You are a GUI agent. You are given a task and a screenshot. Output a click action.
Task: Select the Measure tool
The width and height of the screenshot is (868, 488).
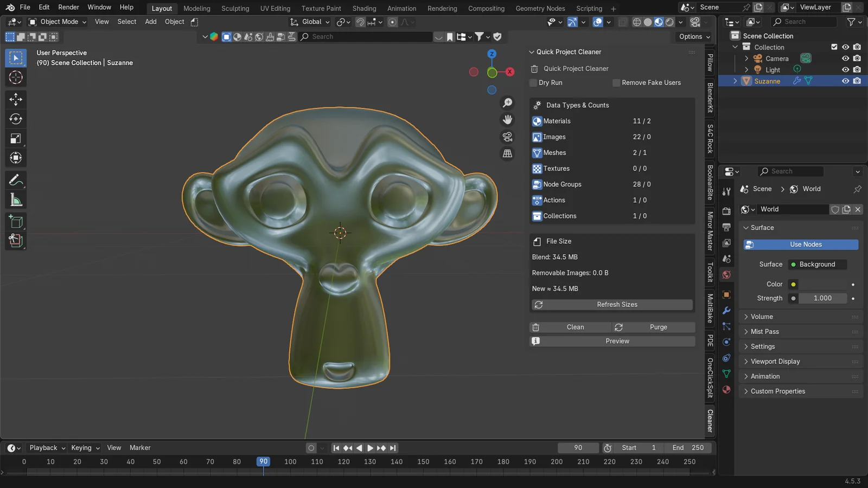(x=16, y=199)
